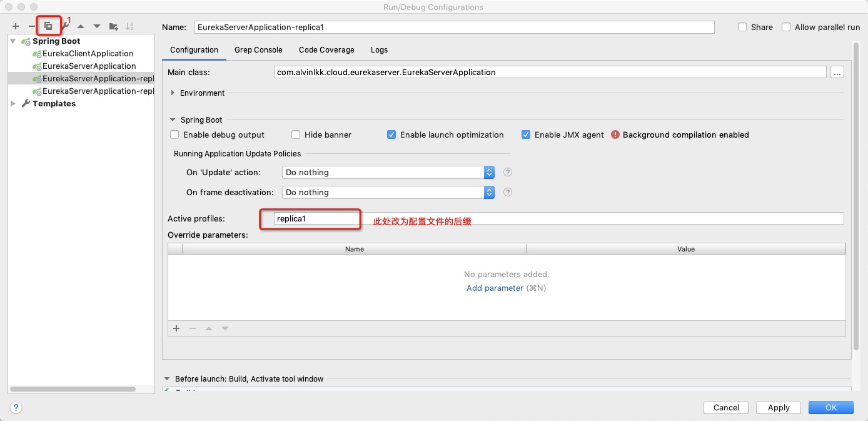This screenshot has height=421, width=868.
Task: Click the right pane vertical scrollbar
Action: point(856,196)
